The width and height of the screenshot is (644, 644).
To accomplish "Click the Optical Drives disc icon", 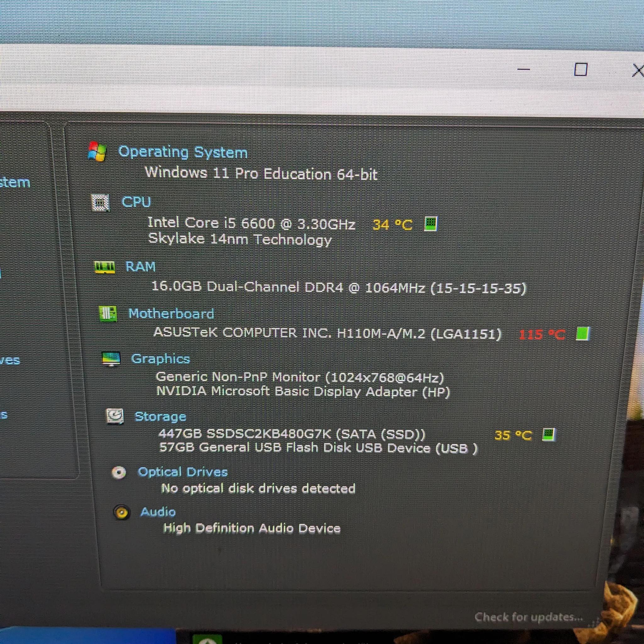I will 119,472.
